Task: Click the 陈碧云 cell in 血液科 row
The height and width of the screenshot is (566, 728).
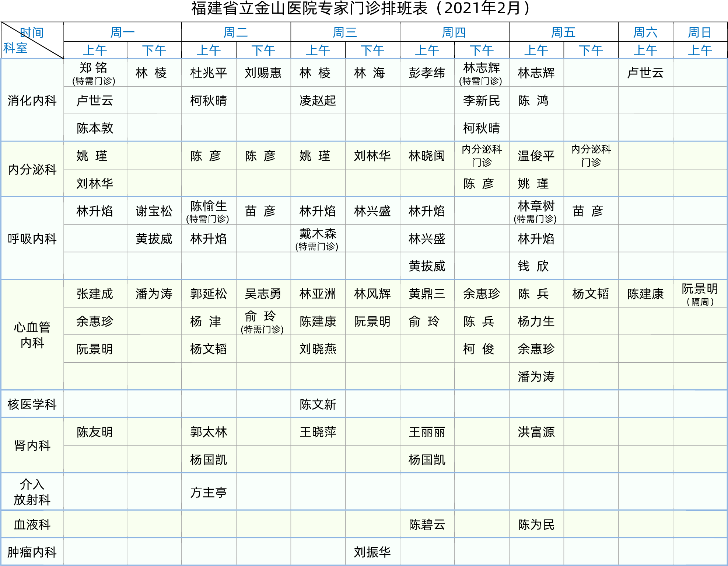Action: [427, 524]
